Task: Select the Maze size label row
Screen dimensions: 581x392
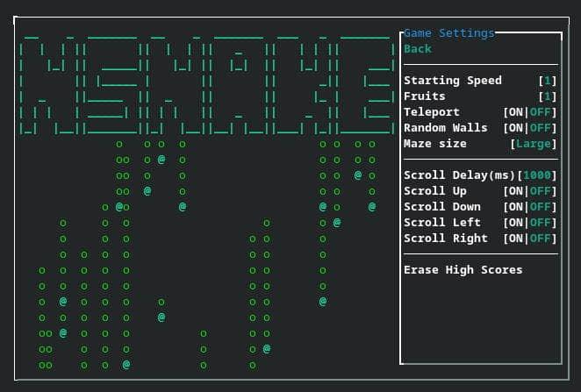Action: point(435,144)
